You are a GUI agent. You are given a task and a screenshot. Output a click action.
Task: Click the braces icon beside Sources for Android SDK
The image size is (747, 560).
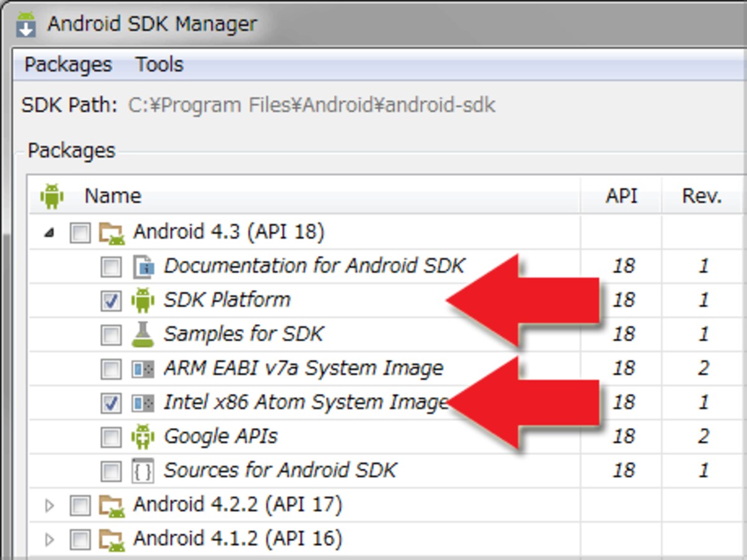143,471
